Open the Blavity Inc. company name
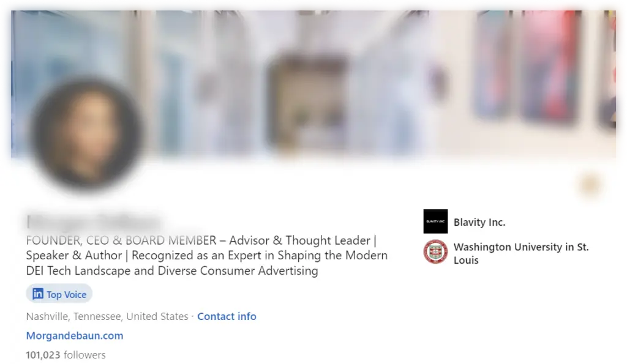 pos(479,222)
